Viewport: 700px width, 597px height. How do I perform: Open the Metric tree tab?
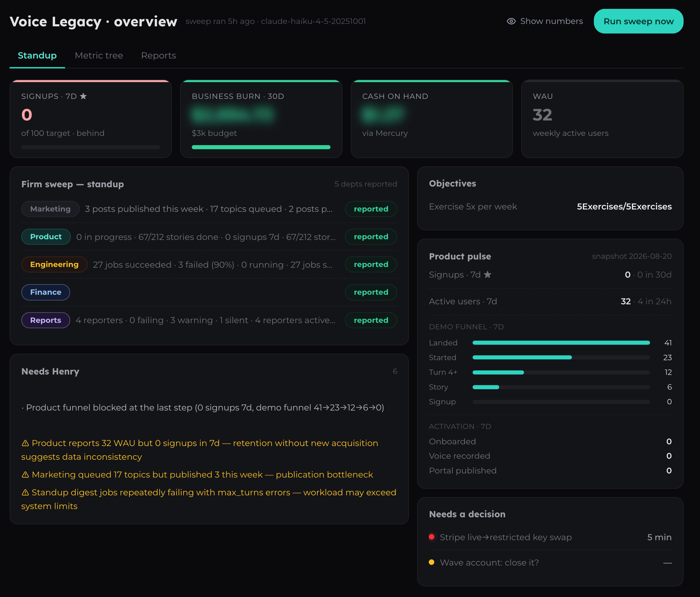point(99,55)
